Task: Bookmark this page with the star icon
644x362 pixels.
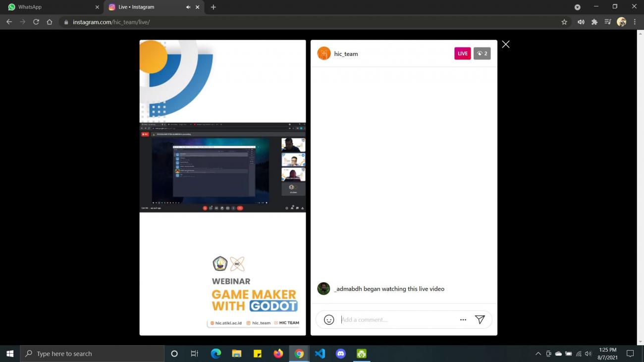Action: click(x=564, y=22)
